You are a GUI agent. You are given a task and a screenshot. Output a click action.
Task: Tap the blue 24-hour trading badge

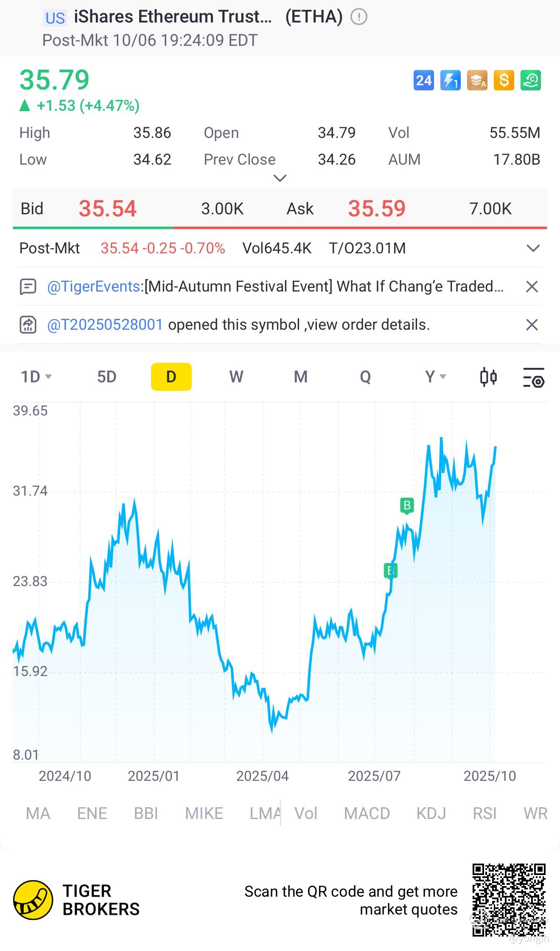pos(423,80)
